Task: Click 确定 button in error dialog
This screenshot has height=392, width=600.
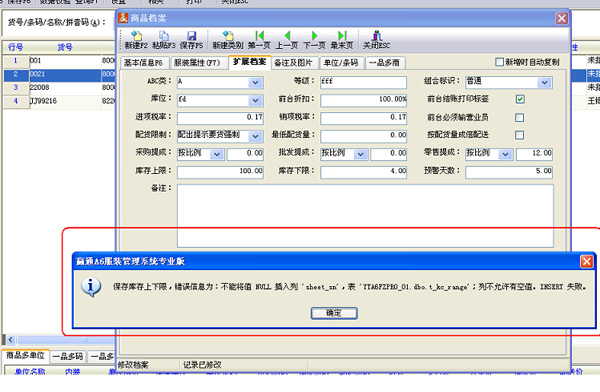Action: coord(334,313)
